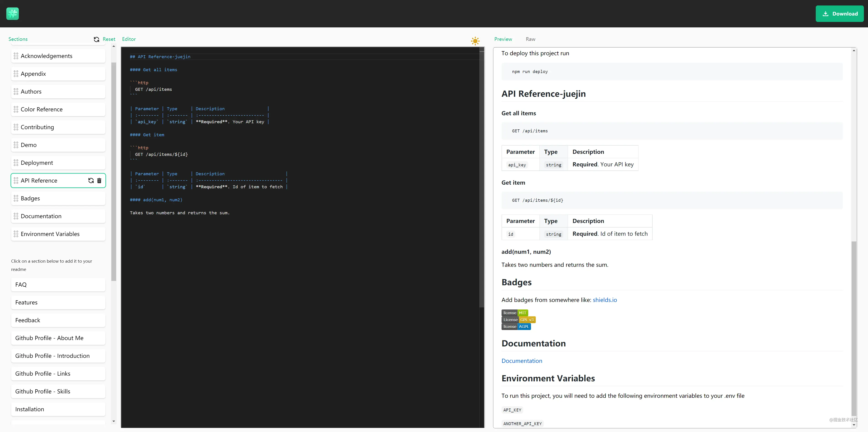This screenshot has height=432, width=868.
Task: Grab the drag handle of Acknowledgements section
Action: 16,56
